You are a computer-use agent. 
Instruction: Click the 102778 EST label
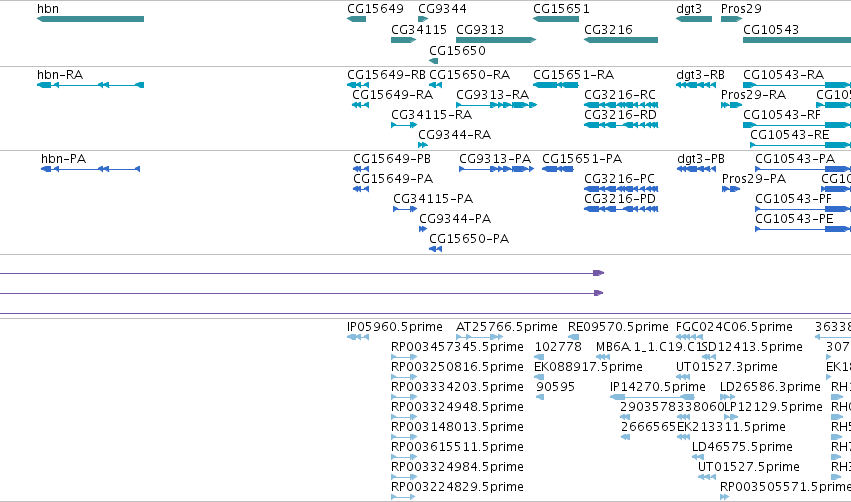coord(558,347)
